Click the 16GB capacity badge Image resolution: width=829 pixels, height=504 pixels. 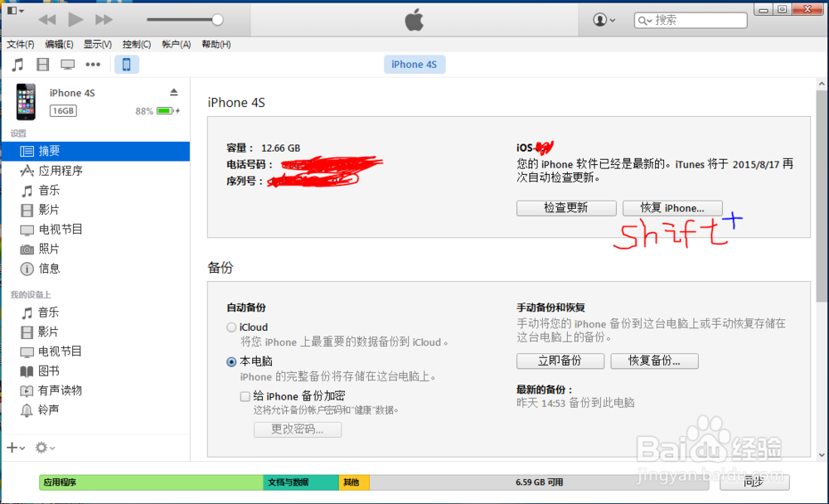(63, 110)
